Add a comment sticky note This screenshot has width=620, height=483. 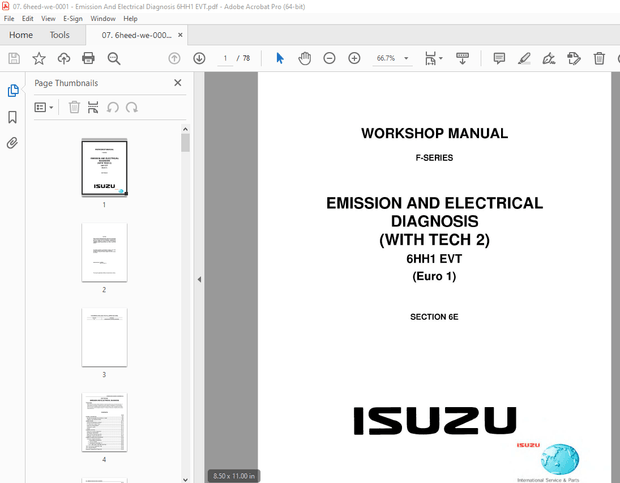499,58
